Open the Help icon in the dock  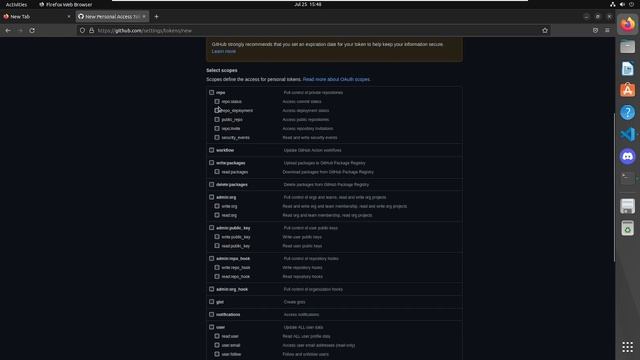(627, 112)
